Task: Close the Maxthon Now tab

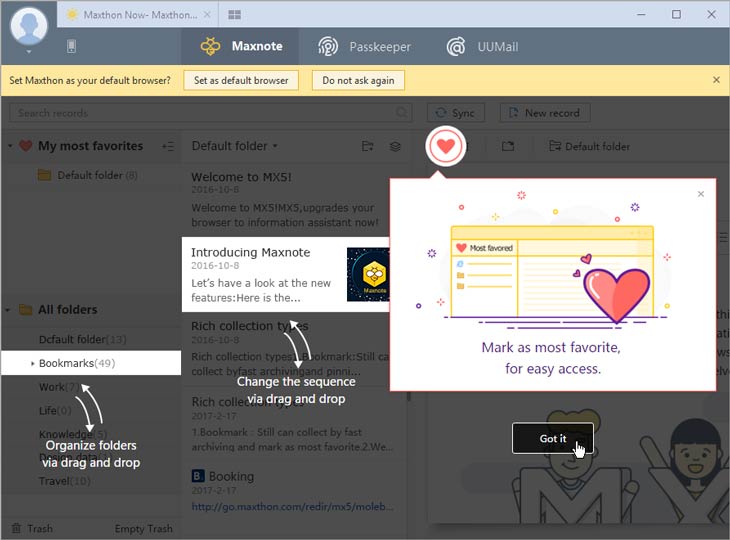Action: tap(207, 14)
